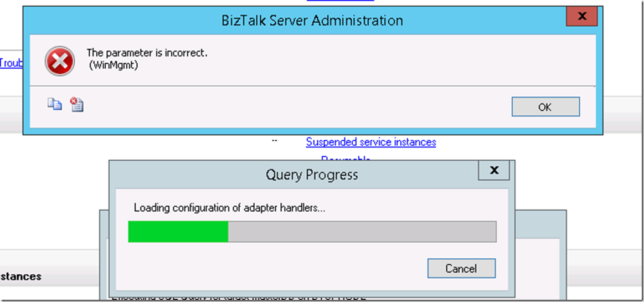This screenshot has width=644, height=302.
Task: Open the Suspended service instances link
Action: pyautogui.click(x=371, y=142)
